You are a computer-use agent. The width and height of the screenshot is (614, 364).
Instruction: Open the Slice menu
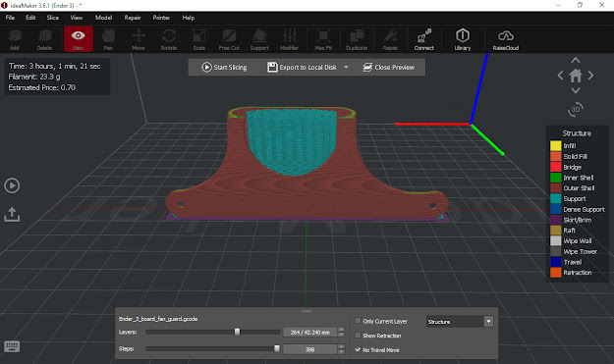pos(53,18)
